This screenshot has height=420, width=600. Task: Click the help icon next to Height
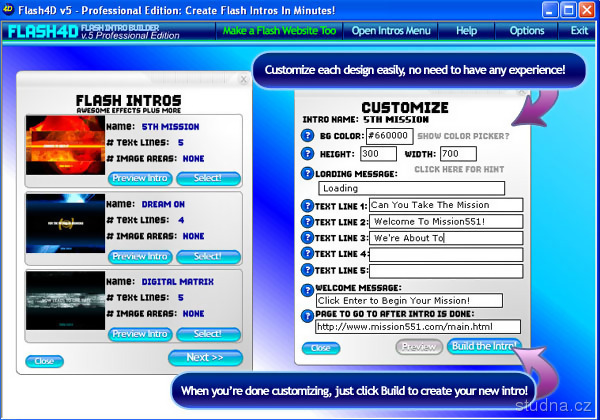308,154
